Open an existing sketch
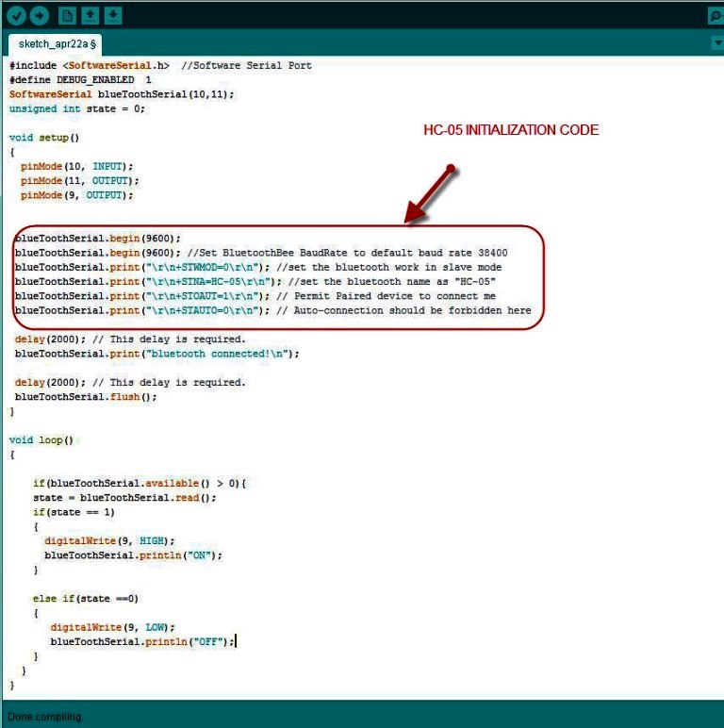The width and height of the screenshot is (724, 728). tap(90, 16)
